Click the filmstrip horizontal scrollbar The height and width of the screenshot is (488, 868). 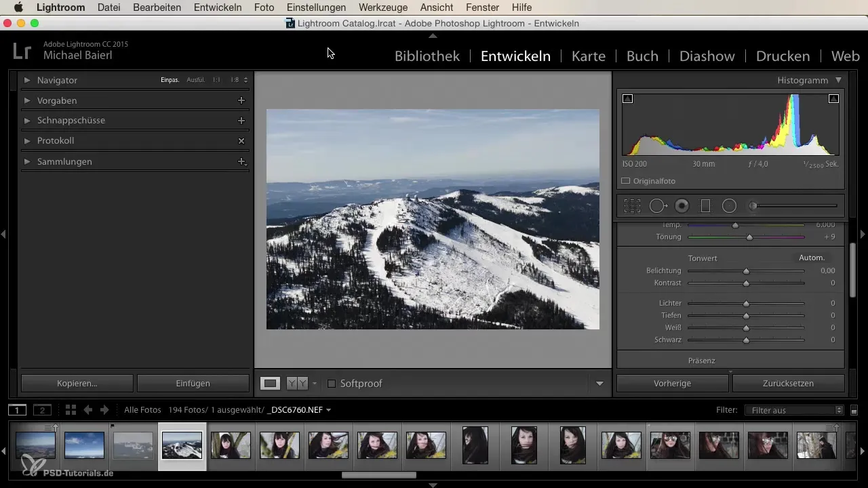coord(379,475)
